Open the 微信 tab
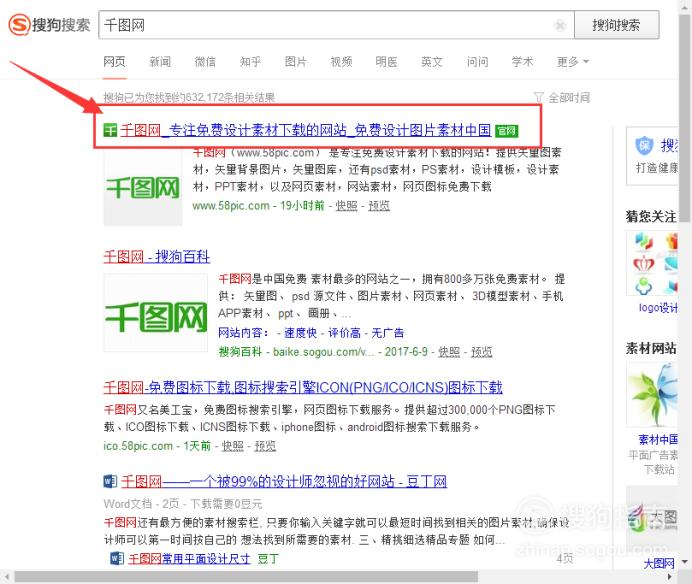Screen dimensions: 692x584 [x=205, y=62]
